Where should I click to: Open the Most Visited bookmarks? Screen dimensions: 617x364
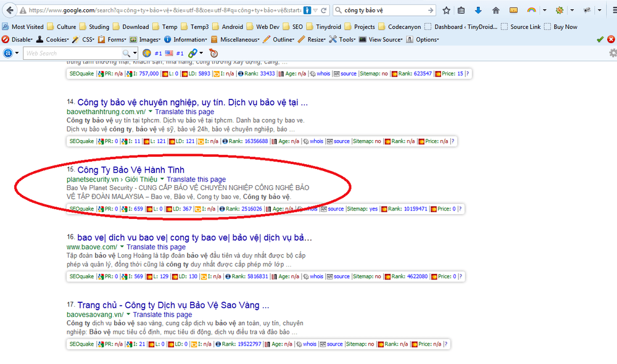click(23, 27)
